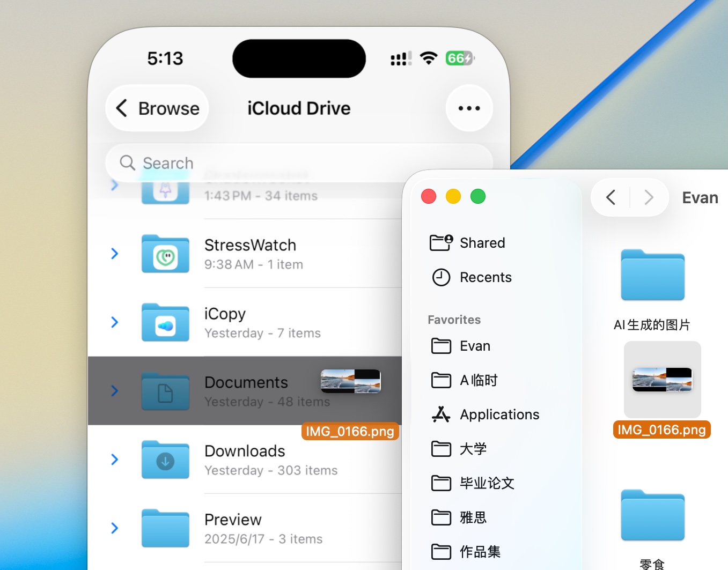This screenshot has width=728, height=570.
Task: Tap the cellular signal bars icon
Action: (x=401, y=58)
